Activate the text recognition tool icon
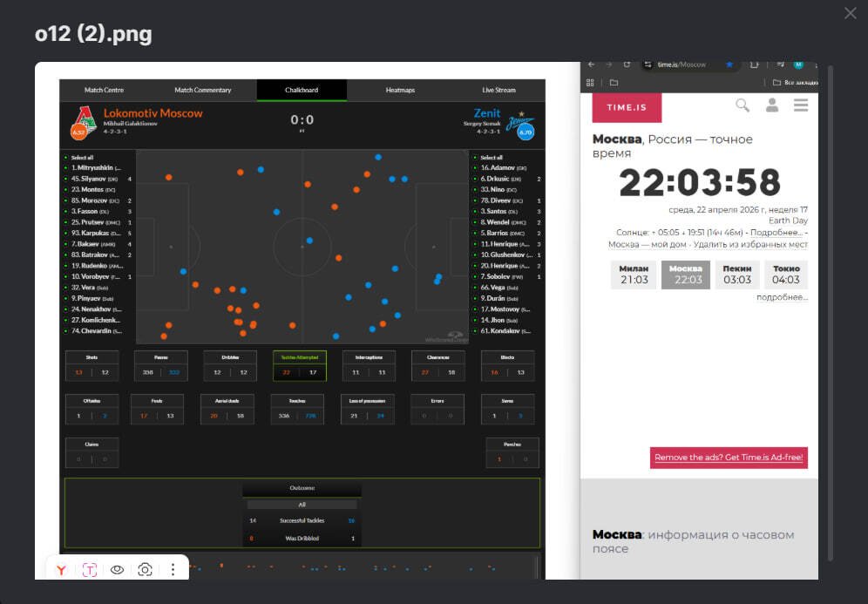868x604 pixels. tap(90, 569)
